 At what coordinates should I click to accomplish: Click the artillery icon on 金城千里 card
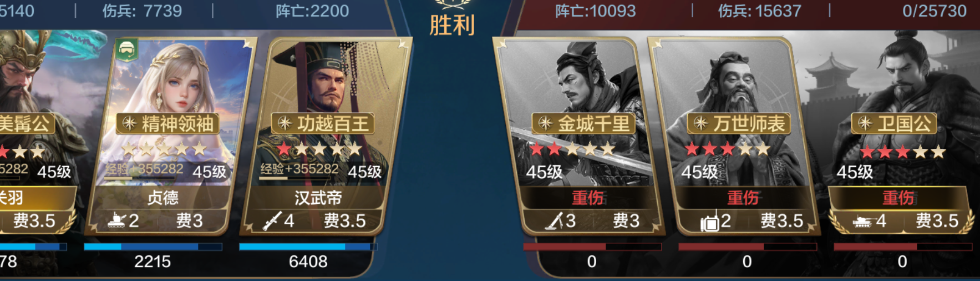tap(555, 221)
